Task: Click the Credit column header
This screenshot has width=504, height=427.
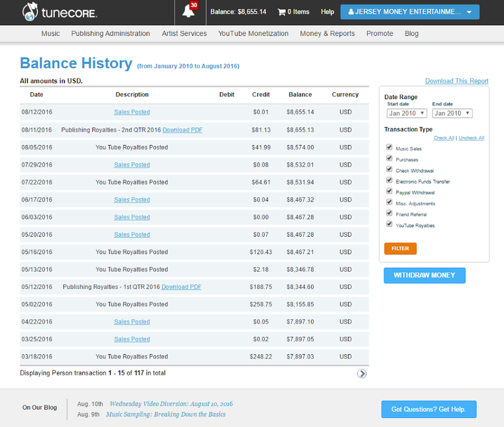Action: point(261,95)
